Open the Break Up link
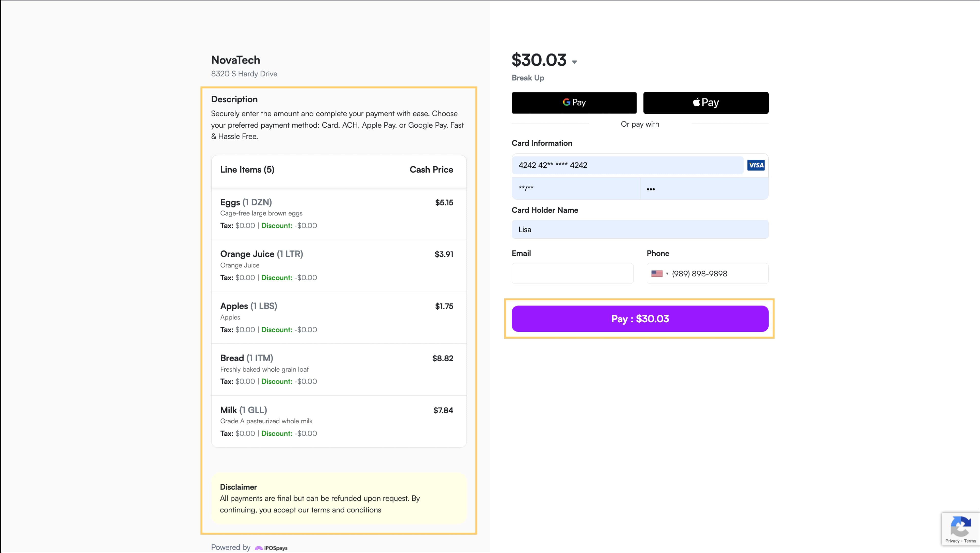 (528, 78)
